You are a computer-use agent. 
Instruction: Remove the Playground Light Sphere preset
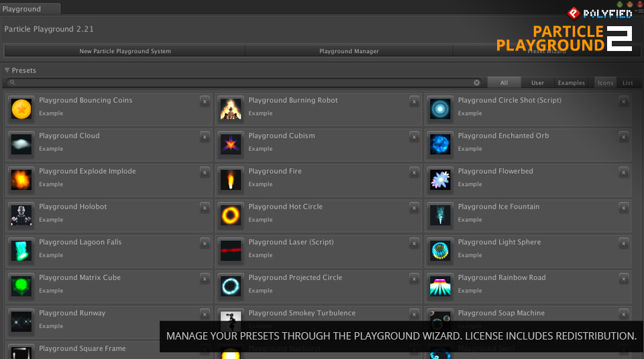[x=623, y=243]
